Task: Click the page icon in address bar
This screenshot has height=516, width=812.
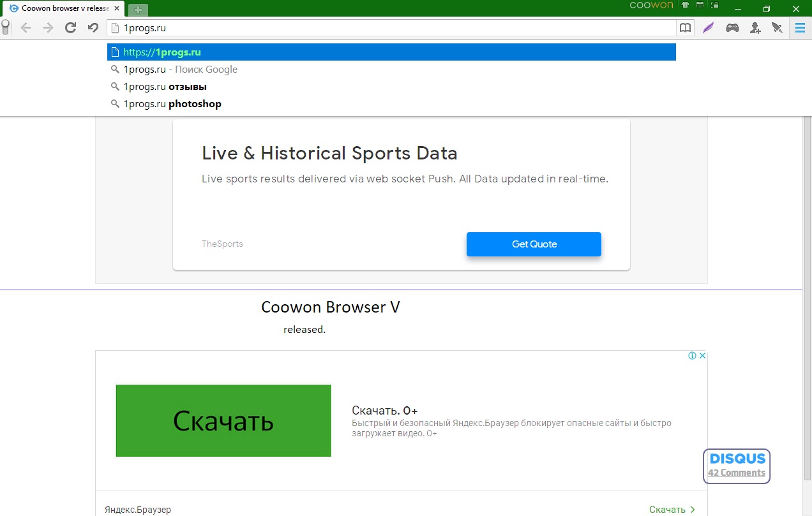Action: pyautogui.click(x=115, y=27)
